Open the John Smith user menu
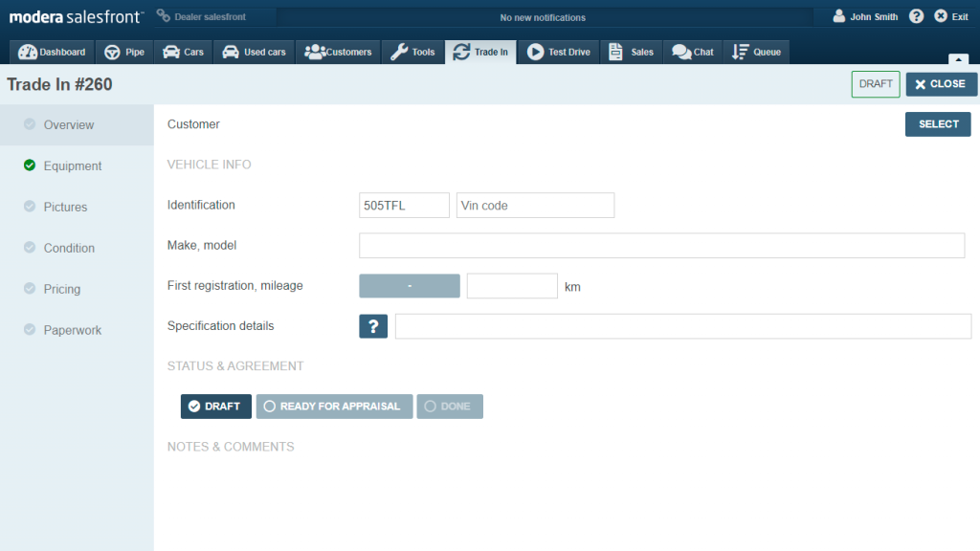This screenshot has width=980, height=551. click(865, 16)
